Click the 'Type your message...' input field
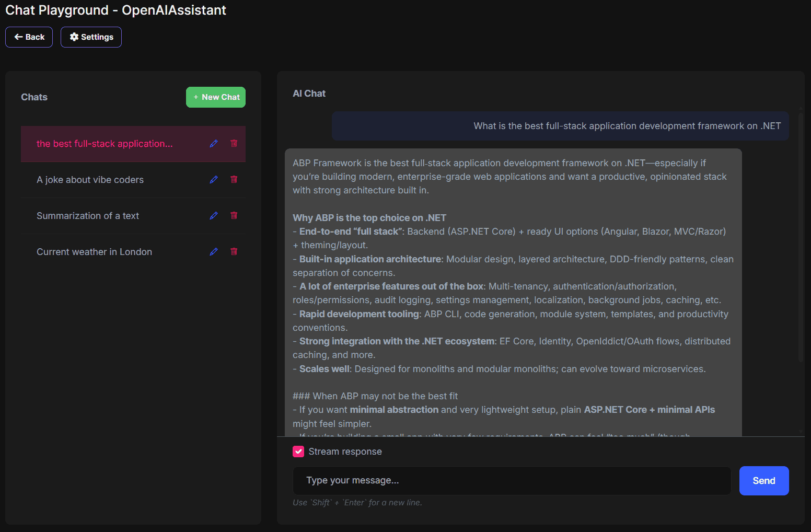The width and height of the screenshot is (811, 532). (511, 480)
